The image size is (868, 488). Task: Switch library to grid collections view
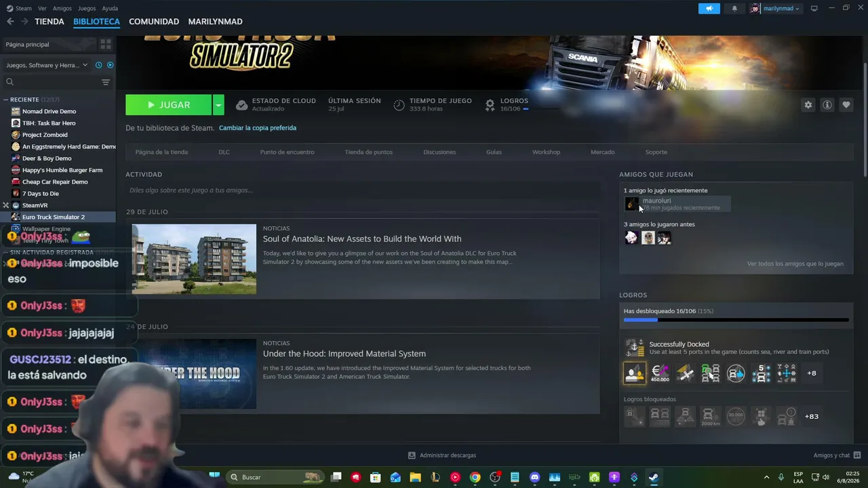105,44
